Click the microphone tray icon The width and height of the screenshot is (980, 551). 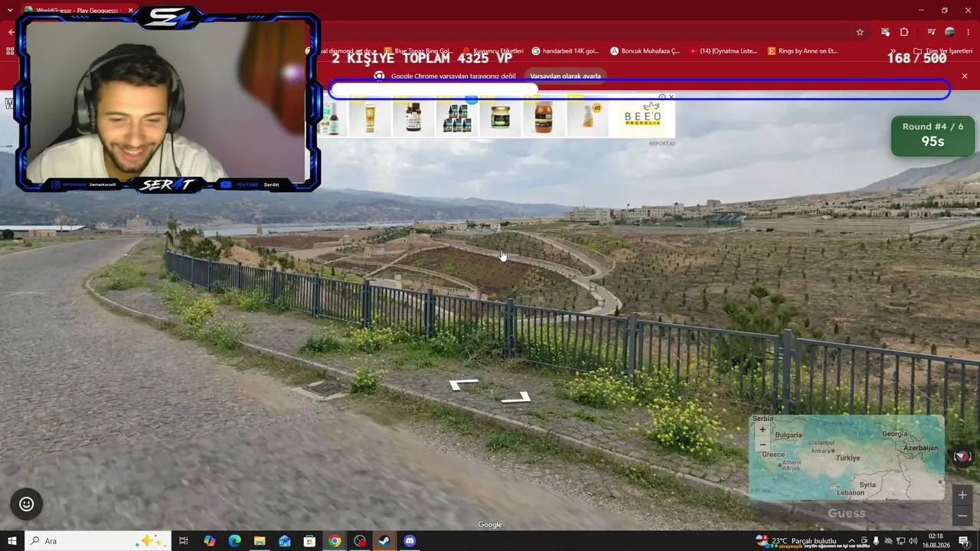pyautogui.click(x=876, y=541)
